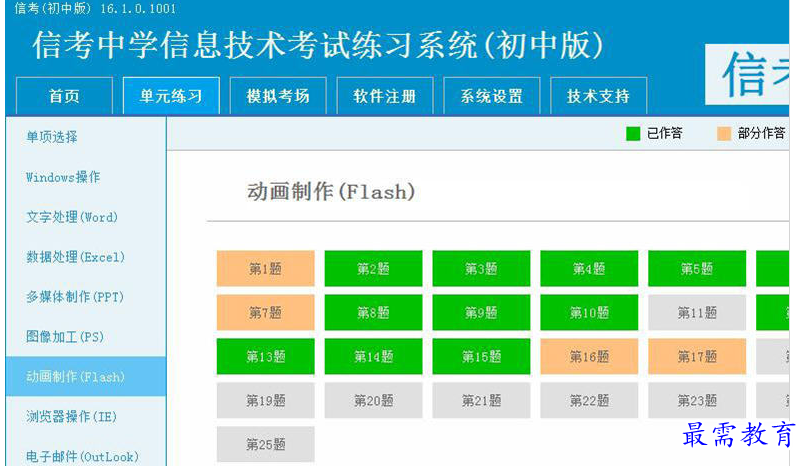Click the orange 部分作答 legend swatch
The height and width of the screenshot is (466, 804).
pos(724,134)
